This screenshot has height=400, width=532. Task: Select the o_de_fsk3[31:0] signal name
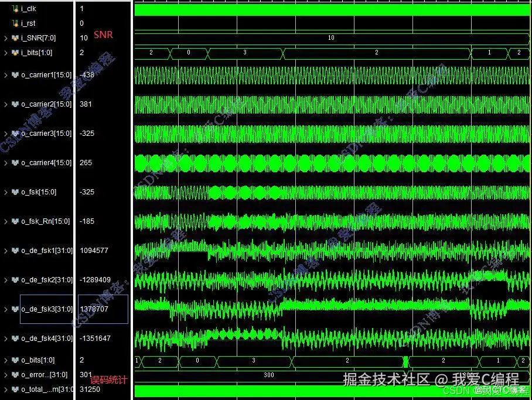point(47,309)
